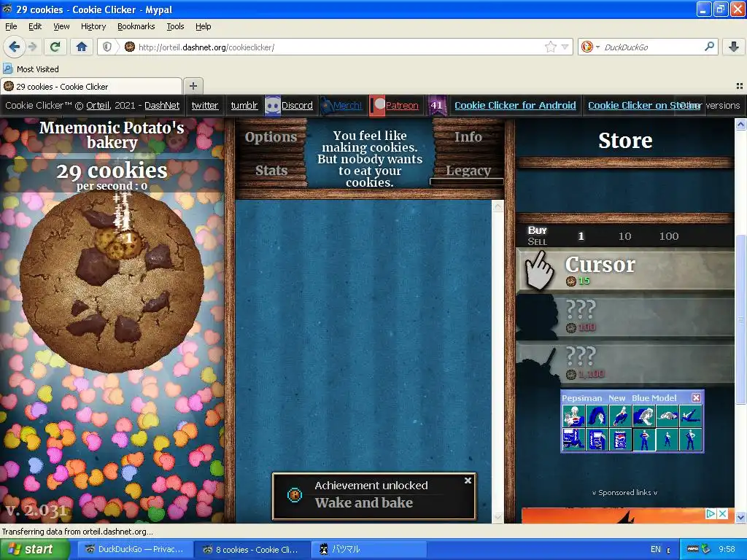This screenshot has width=747, height=560.
Task: Open the Options panel
Action: click(x=271, y=137)
